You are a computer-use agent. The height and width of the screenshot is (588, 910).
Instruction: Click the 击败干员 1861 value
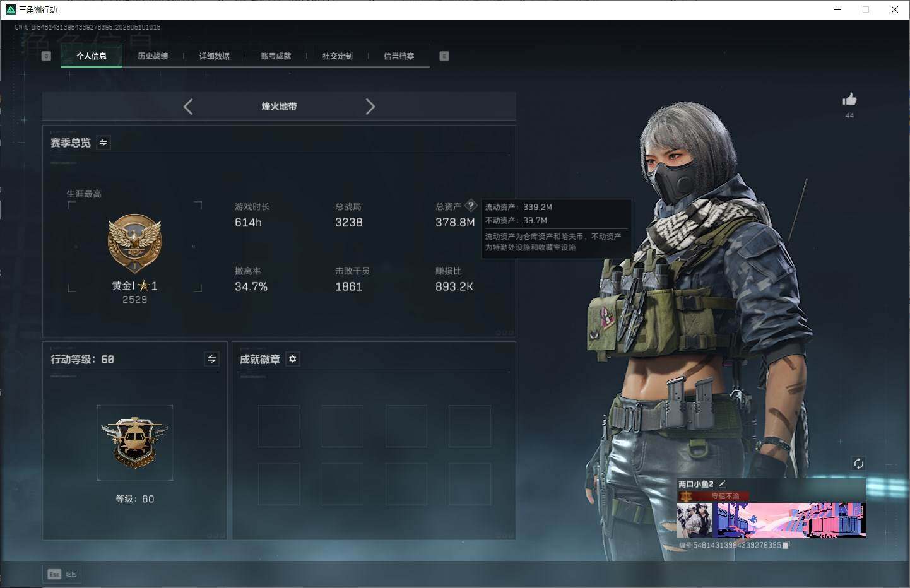coord(349,287)
